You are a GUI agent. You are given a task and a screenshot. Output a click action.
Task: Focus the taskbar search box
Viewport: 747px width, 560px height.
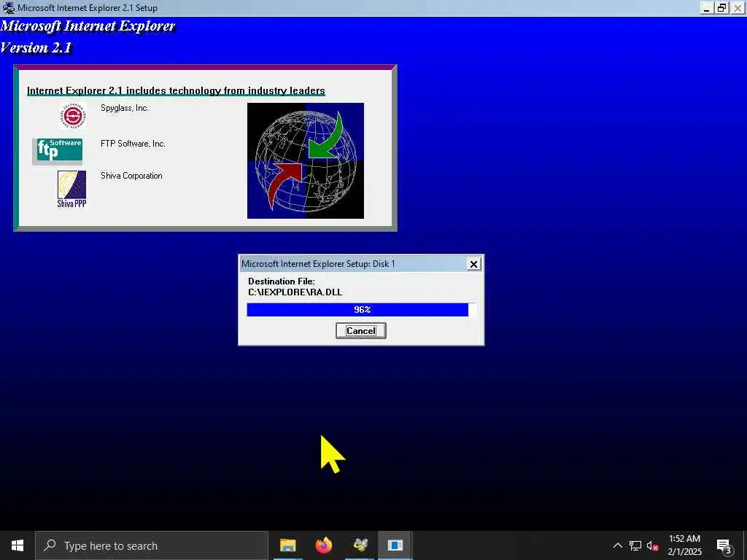point(152,545)
